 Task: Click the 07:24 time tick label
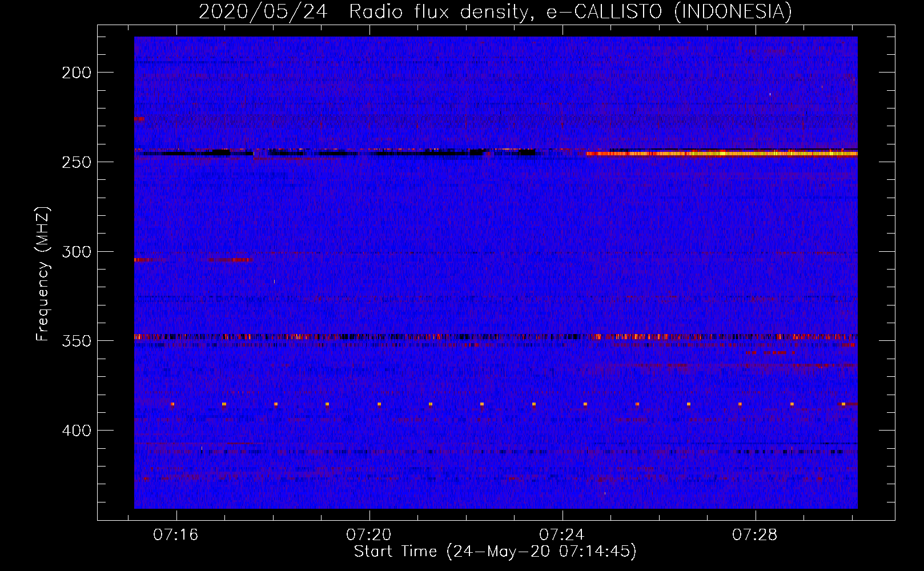pyautogui.click(x=562, y=535)
